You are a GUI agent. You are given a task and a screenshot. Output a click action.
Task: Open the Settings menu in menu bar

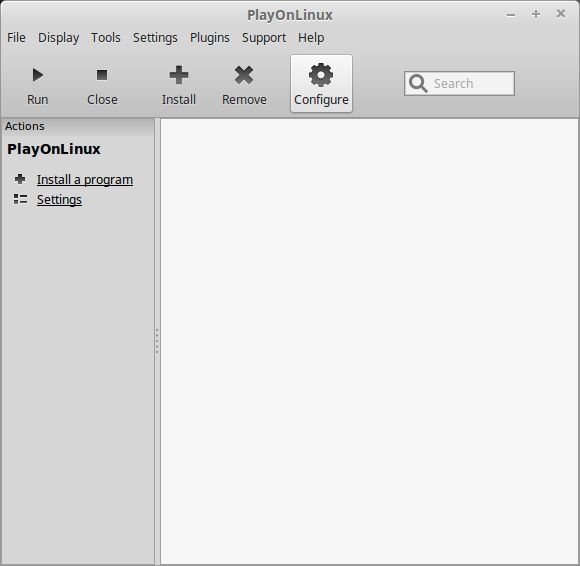click(155, 38)
